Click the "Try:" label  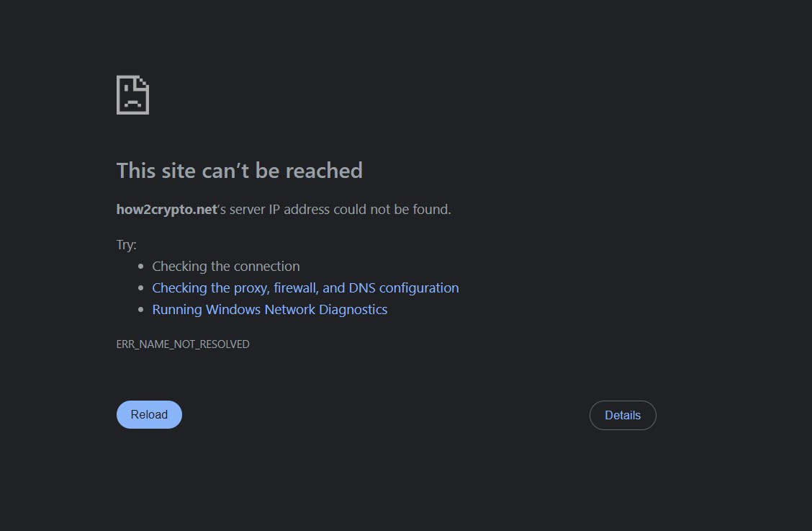pos(126,245)
